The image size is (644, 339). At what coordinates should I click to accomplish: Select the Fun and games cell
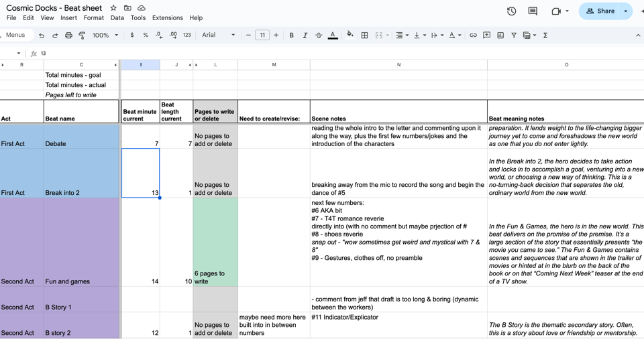coord(81,243)
